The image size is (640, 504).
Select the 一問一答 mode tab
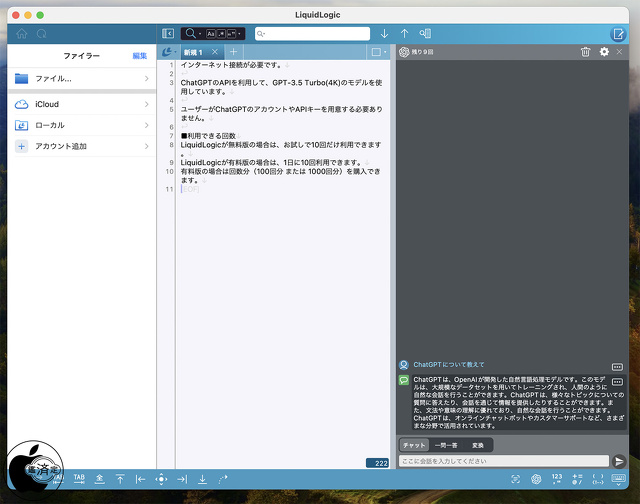pos(446,445)
